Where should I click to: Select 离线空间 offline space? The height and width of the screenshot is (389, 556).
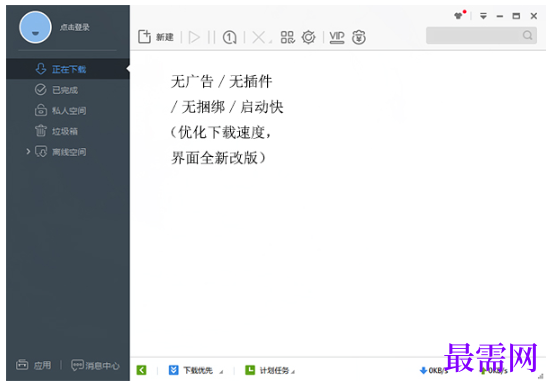pos(61,152)
